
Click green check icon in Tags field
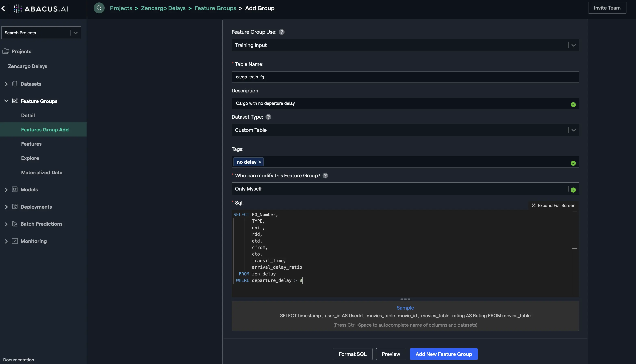[x=573, y=163]
